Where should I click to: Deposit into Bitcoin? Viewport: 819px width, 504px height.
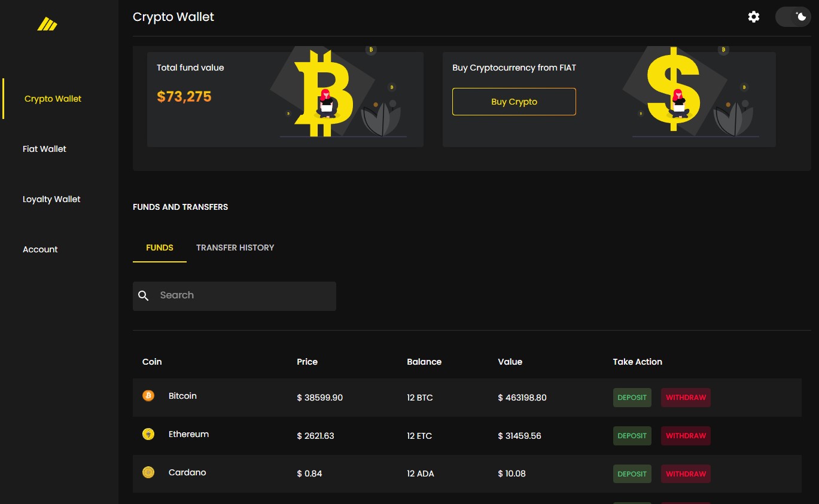632,398
